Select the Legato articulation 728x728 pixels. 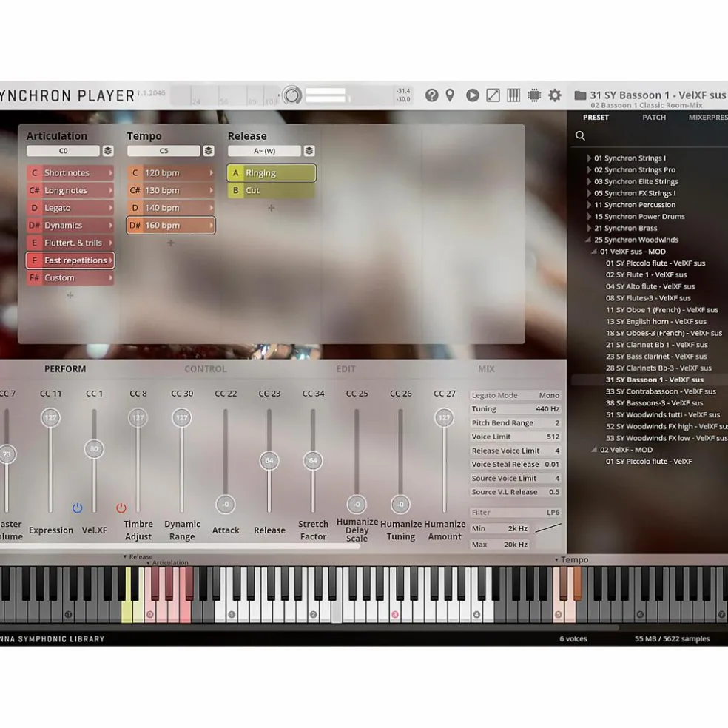(70, 208)
